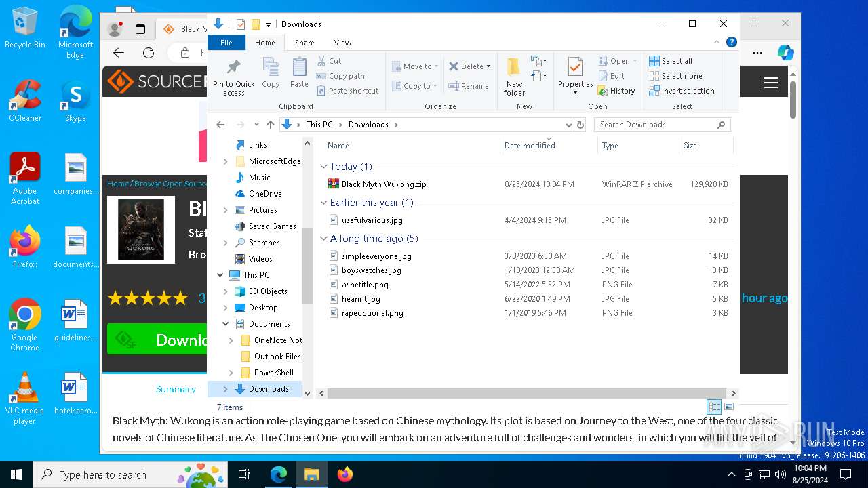Screen dimensions: 868x488
Task: Go back in File Explorer
Action: point(220,125)
